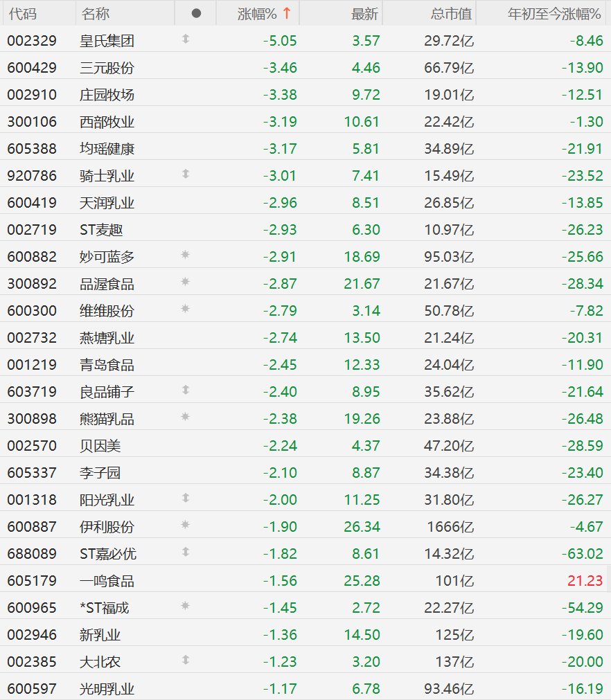
Task: Toggle sort direction on 涨幅% column
Action: (x=264, y=13)
